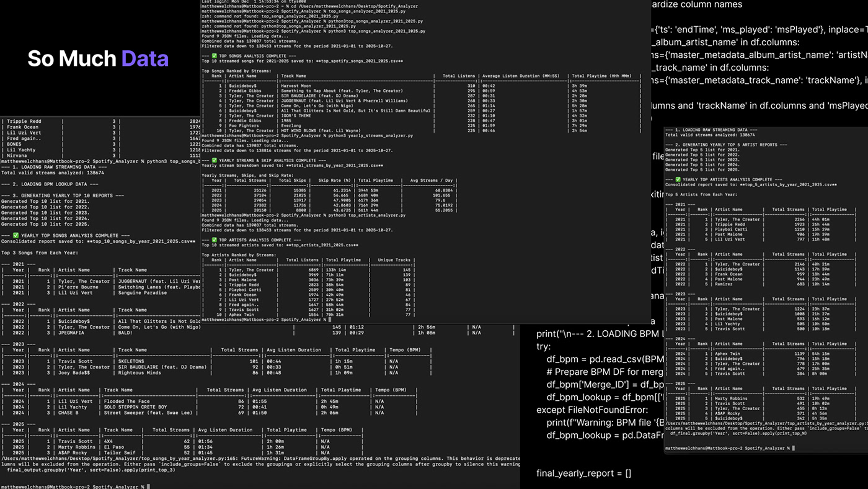Click the green checkmark beside YEARLY STREAMS & SKIP ANALYSIS
Viewport: 868px width, 489px height.
pos(214,161)
